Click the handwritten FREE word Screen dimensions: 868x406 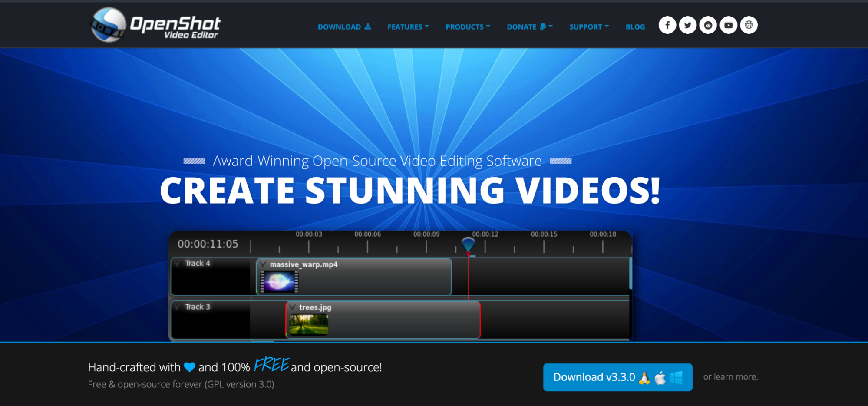click(x=271, y=365)
